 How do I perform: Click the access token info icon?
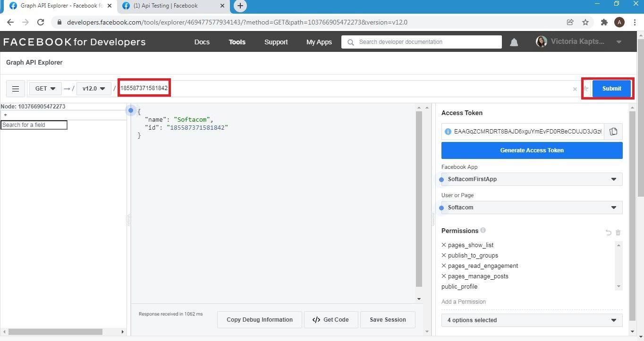point(448,132)
